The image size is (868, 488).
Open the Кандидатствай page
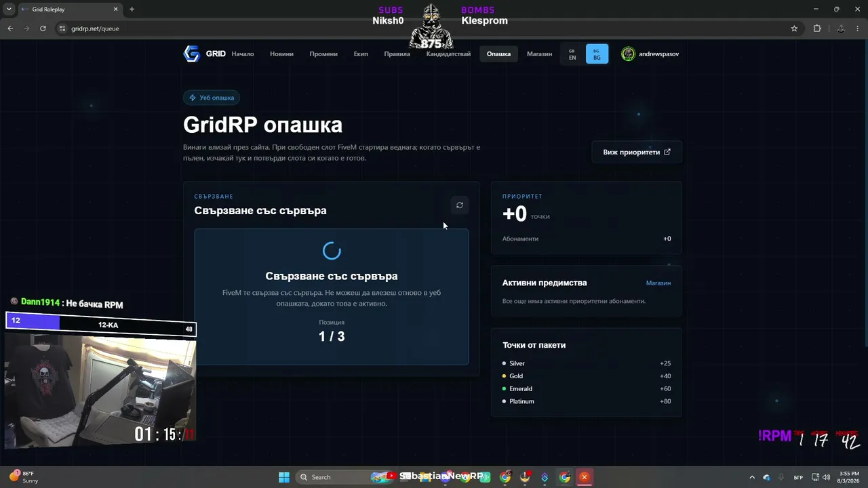point(448,54)
